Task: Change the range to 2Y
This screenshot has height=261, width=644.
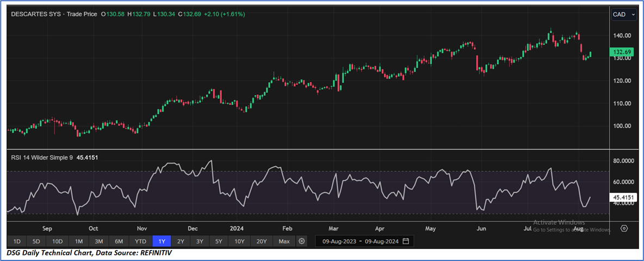Action: 181,241
